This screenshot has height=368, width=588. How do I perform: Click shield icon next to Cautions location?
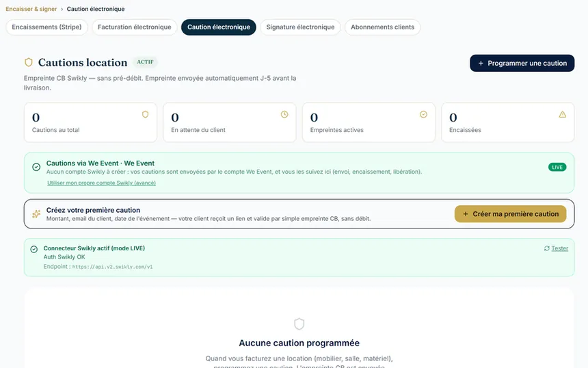29,62
